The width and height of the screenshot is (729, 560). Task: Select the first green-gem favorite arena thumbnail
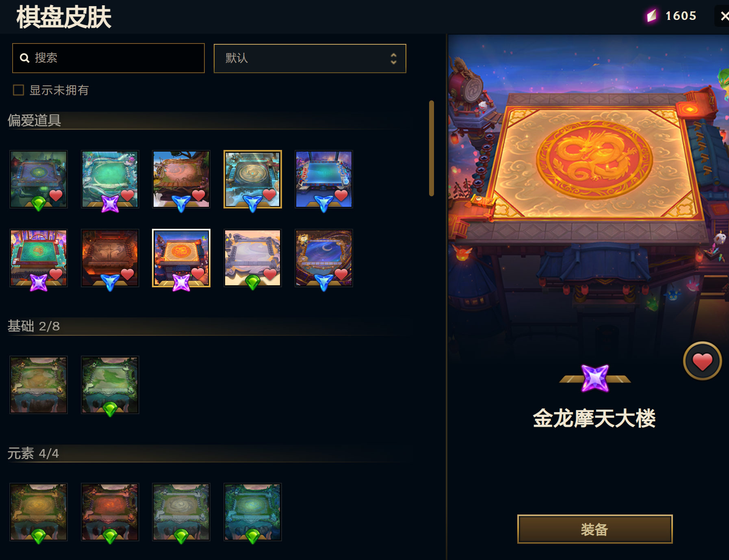pos(39,179)
